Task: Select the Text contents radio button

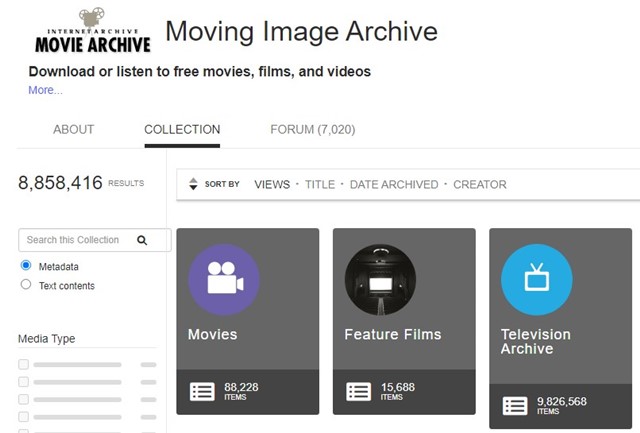Action: click(26, 285)
